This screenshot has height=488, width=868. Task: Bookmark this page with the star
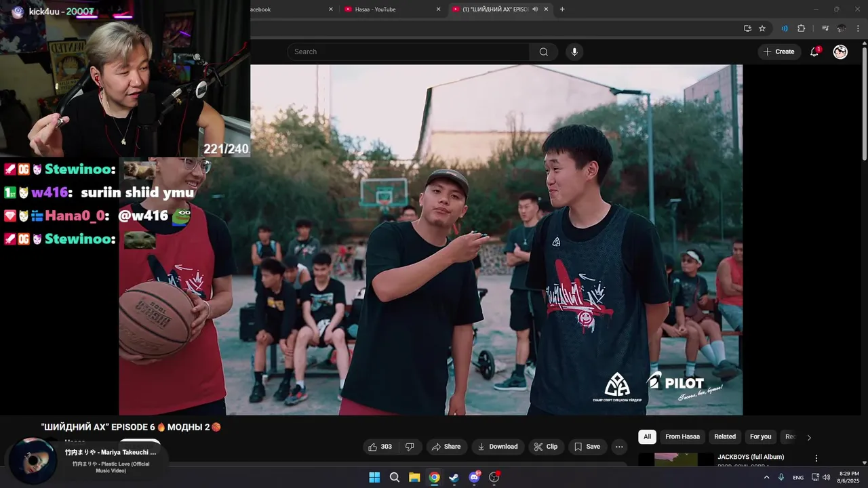pyautogui.click(x=762, y=28)
